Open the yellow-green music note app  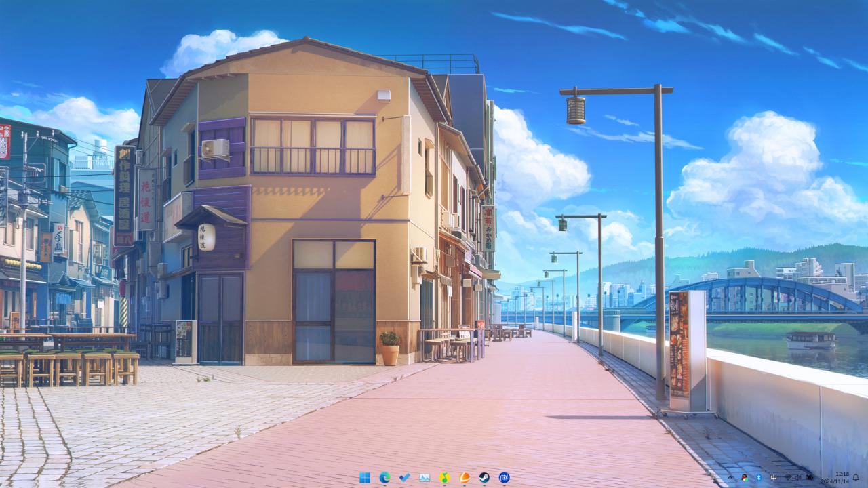[x=445, y=478]
